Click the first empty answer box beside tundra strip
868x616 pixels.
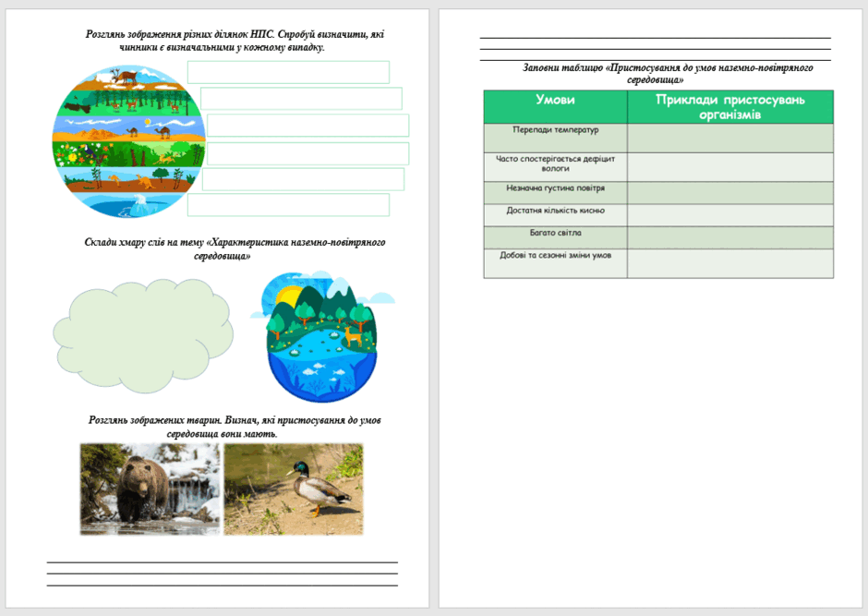(x=288, y=73)
